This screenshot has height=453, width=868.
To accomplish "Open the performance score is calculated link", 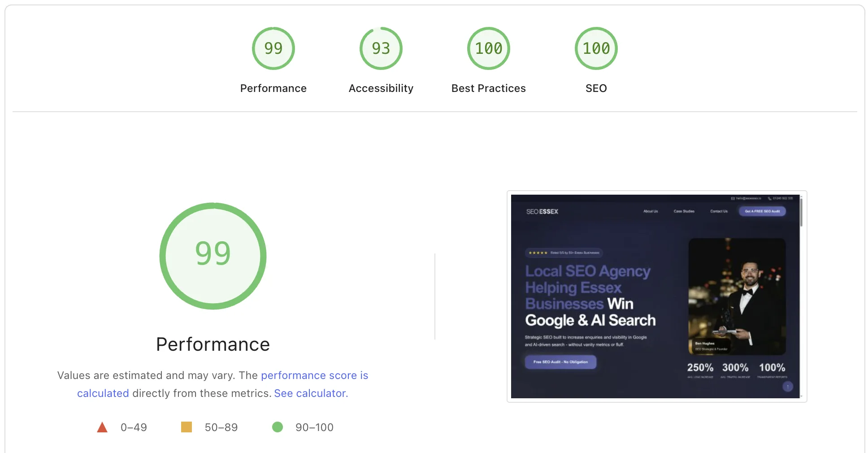I will pos(315,375).
